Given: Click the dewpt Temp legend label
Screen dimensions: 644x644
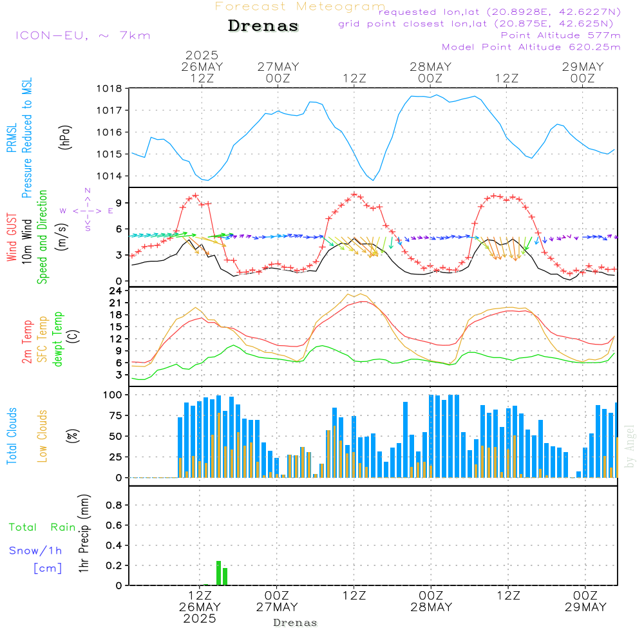Looking at the screenshot, I should [x=57, y=339].
